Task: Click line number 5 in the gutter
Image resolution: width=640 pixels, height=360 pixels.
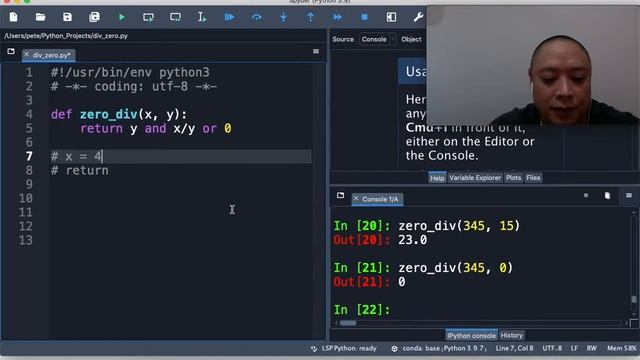Action: point(29,128)
